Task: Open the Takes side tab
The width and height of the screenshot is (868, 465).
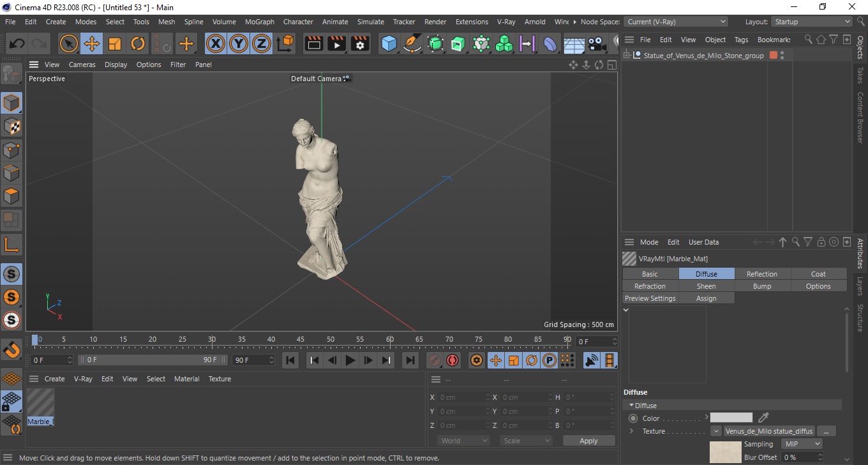Action: [x=860, y=75]
